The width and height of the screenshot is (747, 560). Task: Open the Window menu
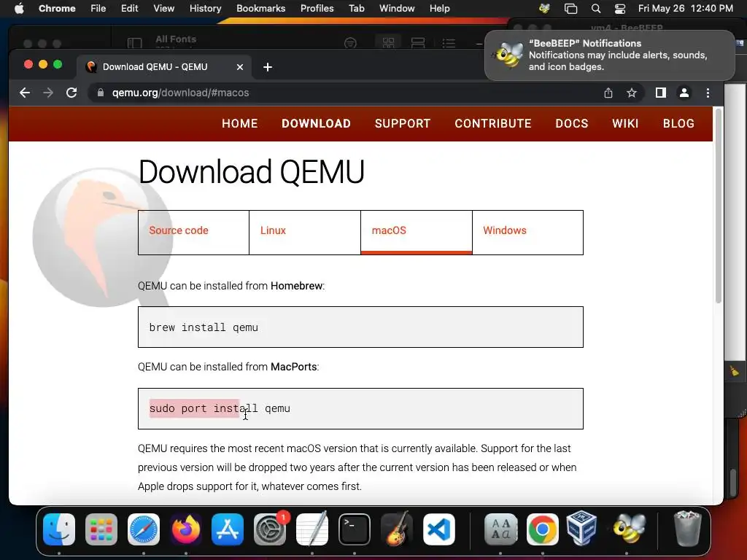[x=397, y=9]
